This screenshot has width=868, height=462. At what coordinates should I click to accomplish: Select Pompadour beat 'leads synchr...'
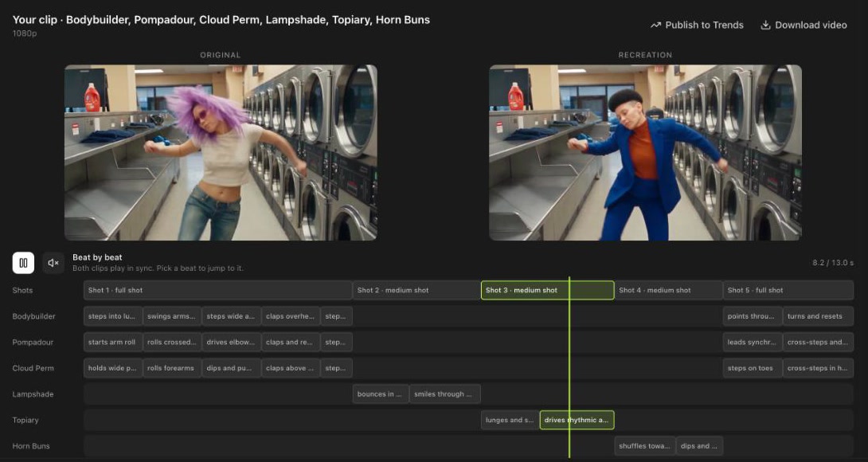coord(753,343)
